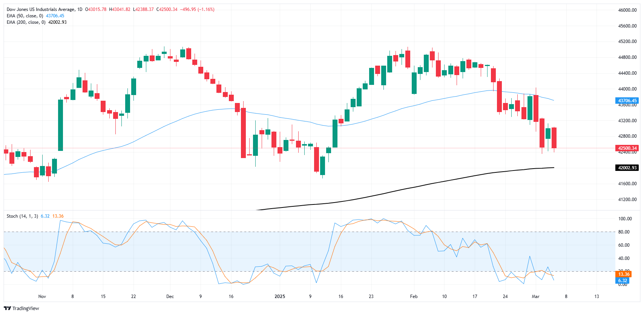The width and height of the screenshot is (644, 315).
Task: Click the Dec label on time axis
Action: point(170,297)
